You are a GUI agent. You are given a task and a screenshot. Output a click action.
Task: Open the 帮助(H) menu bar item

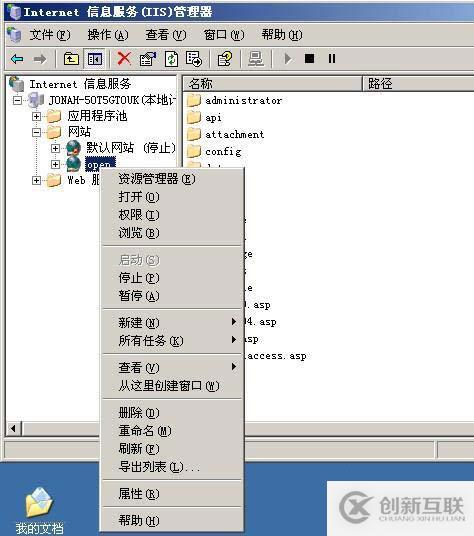click(x=282, y=35)
